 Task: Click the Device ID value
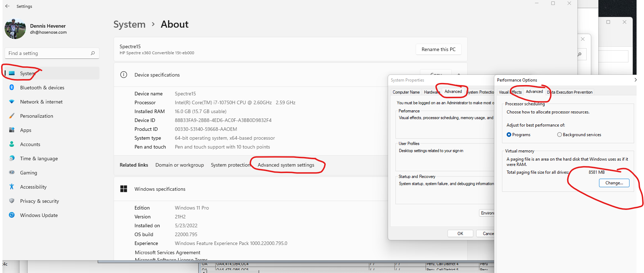point(223,120)
